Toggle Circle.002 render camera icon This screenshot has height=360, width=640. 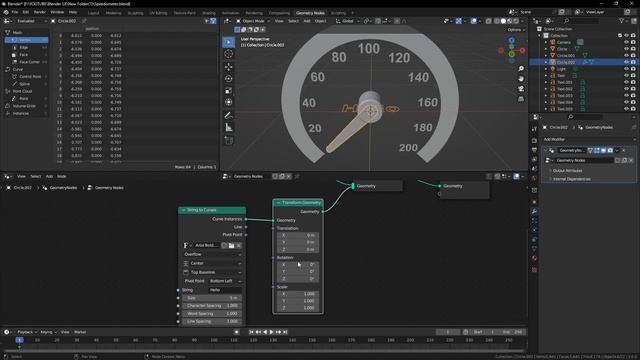pyautogui.click(x=633, y=62)
